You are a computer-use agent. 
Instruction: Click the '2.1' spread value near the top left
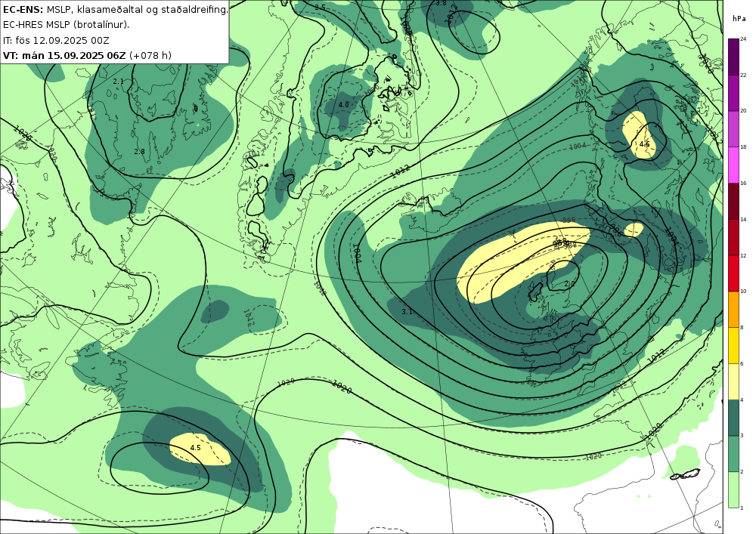pyautogui.click(x=118, y=82)
